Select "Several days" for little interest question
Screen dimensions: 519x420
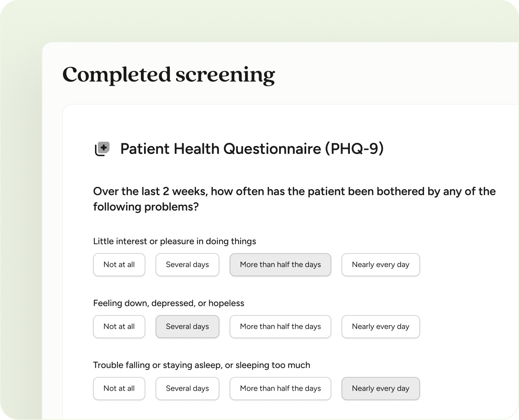[x=187, y=265]
